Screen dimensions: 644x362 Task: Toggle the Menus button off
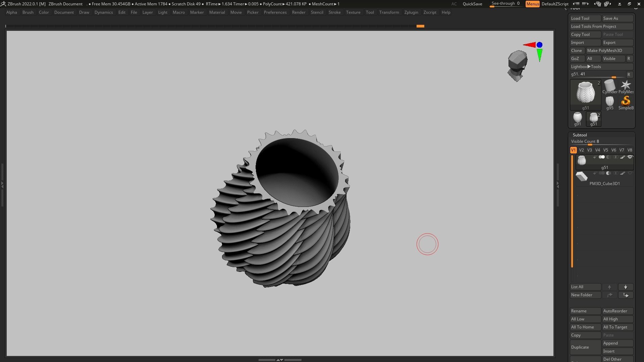[532, 4]
